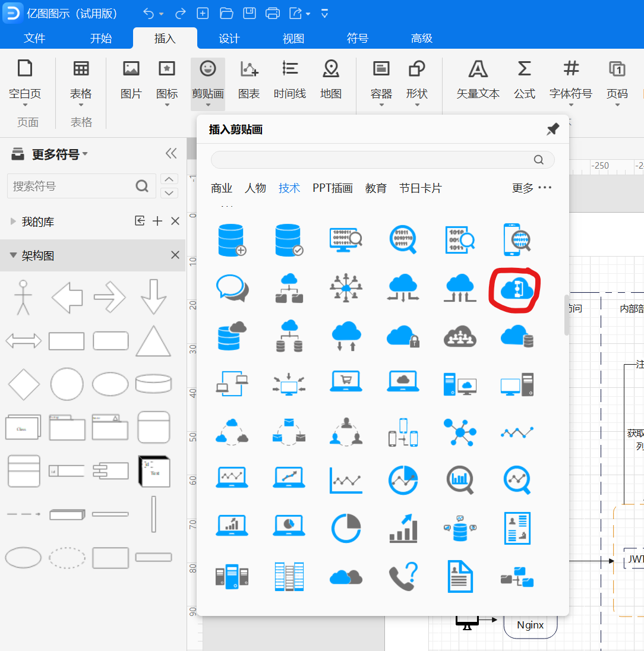The image size is (644, 651).
Task: Open file with the folder icon
Action: [226, 13]
